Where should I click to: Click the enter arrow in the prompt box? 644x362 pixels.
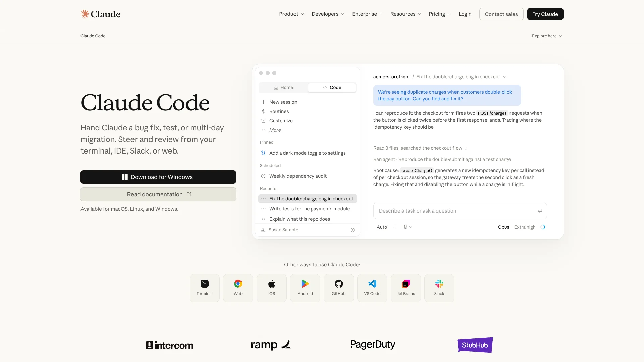(x=540, y=211)
